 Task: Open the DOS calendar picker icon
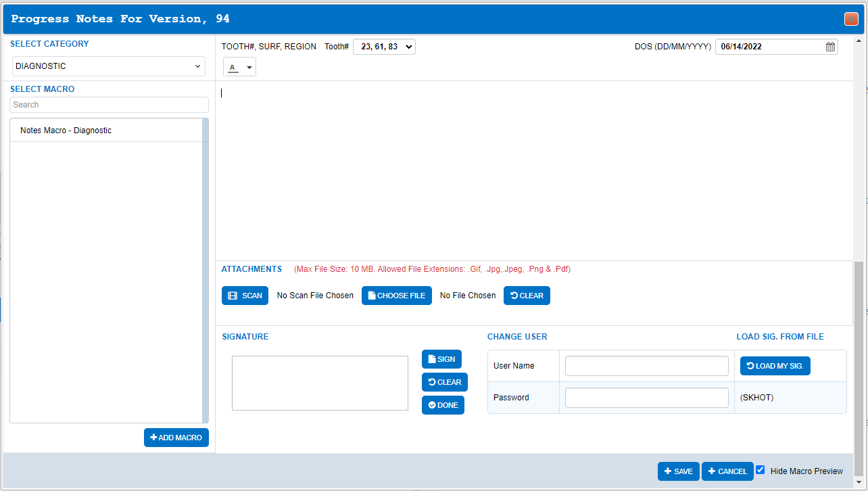pos(830,47)
